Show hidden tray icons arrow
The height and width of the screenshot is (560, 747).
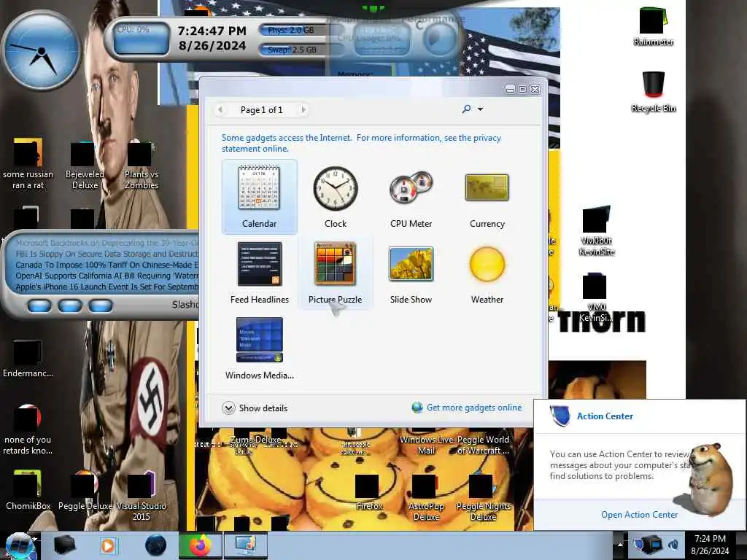(x=620, y=544)
